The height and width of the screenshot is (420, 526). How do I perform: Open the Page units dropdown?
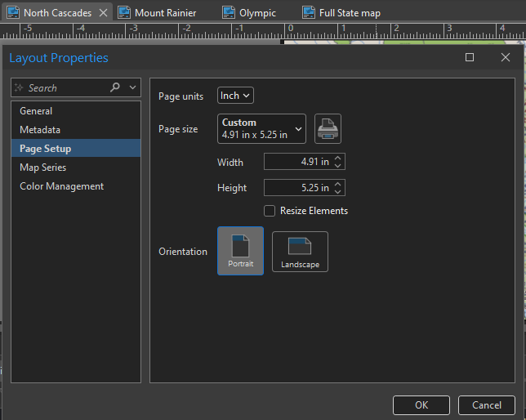235,96
